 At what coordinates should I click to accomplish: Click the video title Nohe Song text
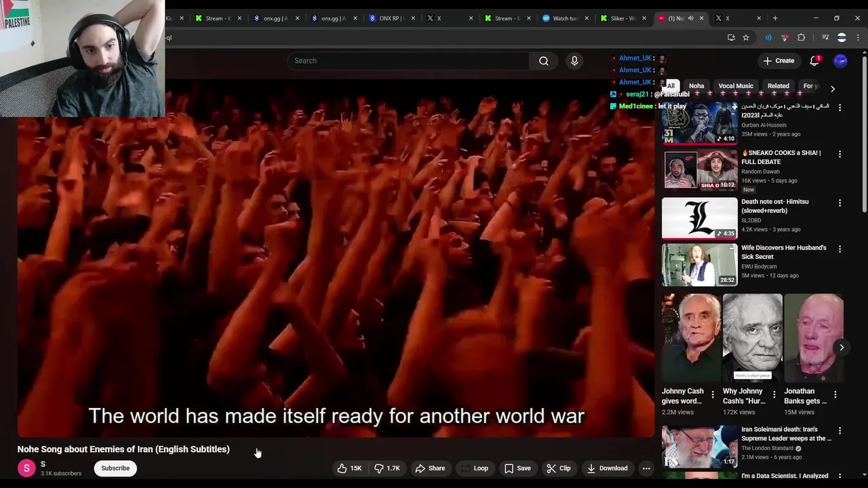point(123,449)
